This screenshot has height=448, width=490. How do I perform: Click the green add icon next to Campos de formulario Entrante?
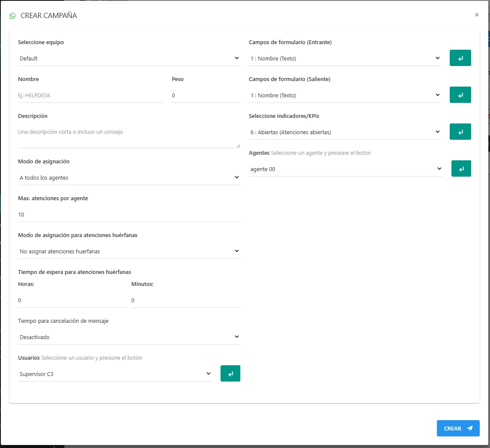click(460, 58)
